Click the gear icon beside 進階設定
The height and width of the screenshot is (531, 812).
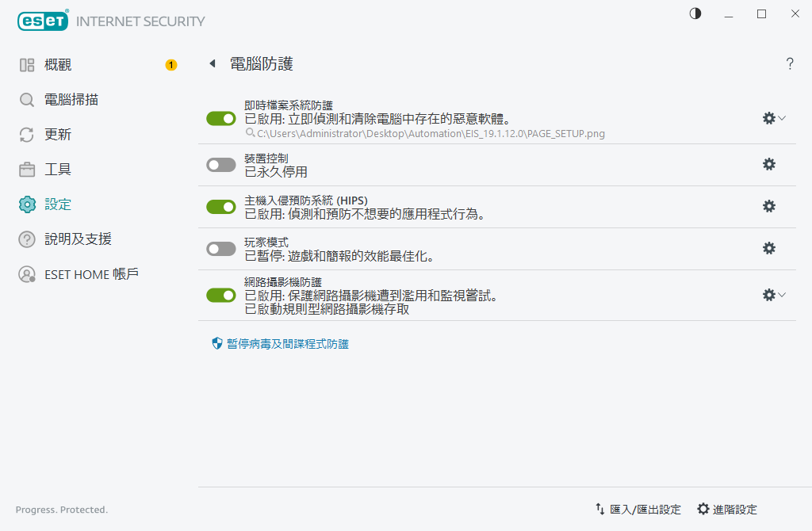(x=703, y=509)
